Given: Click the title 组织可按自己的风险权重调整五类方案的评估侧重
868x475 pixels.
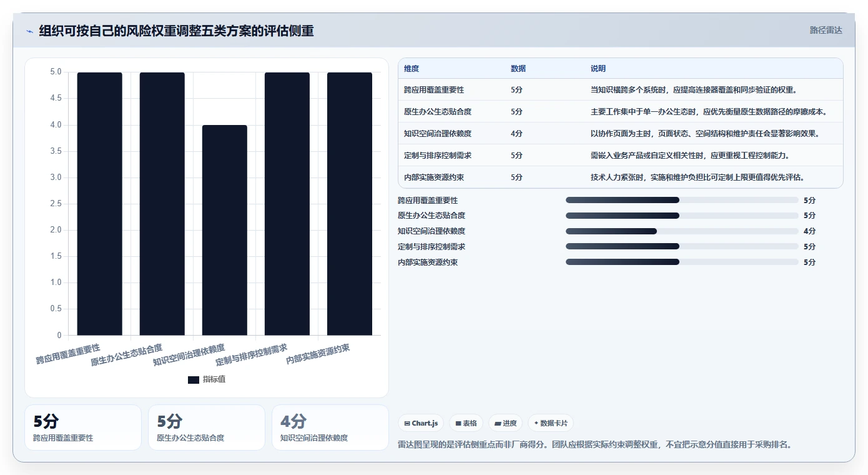Looking at the screenshot, I should coord(176,31).
